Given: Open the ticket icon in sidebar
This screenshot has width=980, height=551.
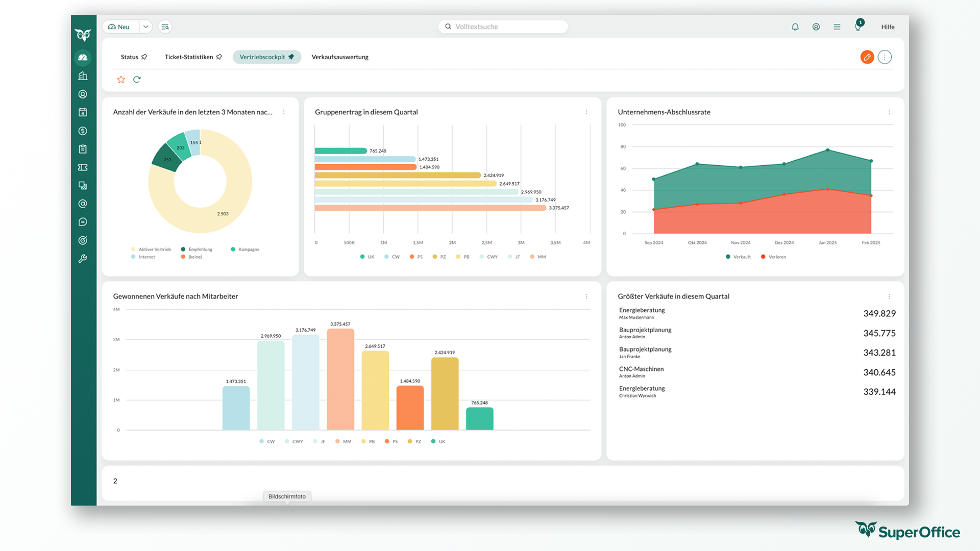Looking at the screenshot, I should pyautogui.click(x=83, y=167).
